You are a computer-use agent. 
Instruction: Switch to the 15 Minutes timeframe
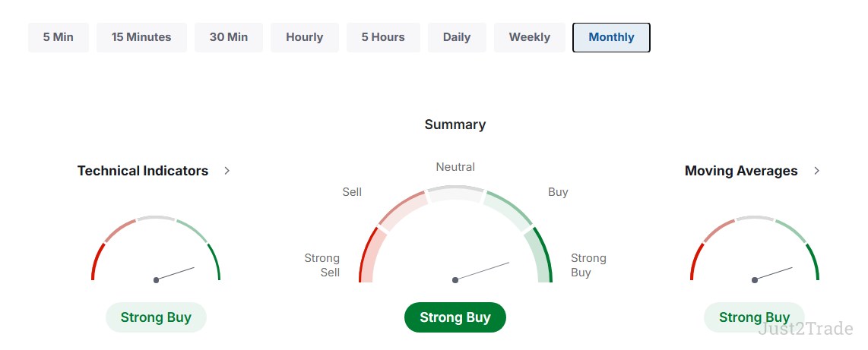coord(141,37)
